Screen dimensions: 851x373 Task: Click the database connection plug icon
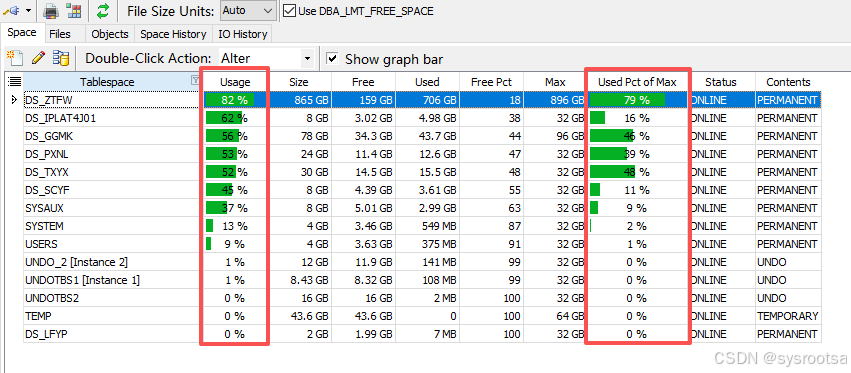point(11,10)
